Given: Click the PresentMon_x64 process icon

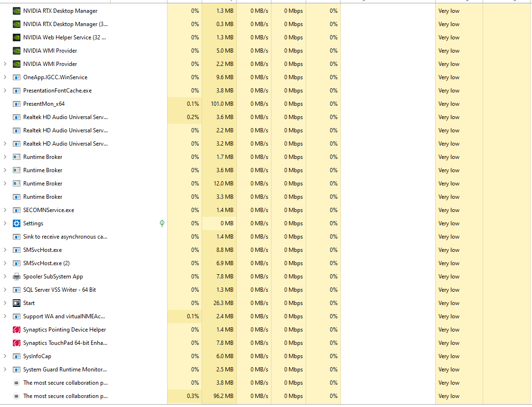Looking at the screenshot, I should (17, 104).
